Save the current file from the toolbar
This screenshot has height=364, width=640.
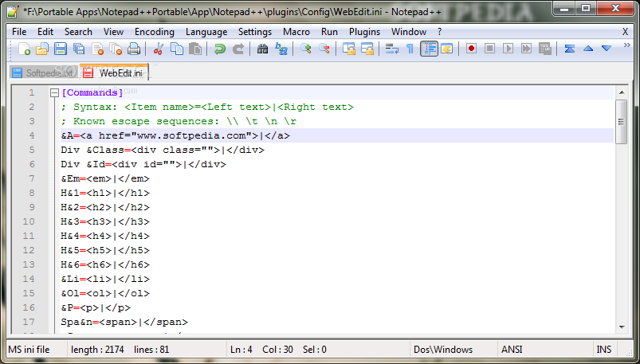61,49
